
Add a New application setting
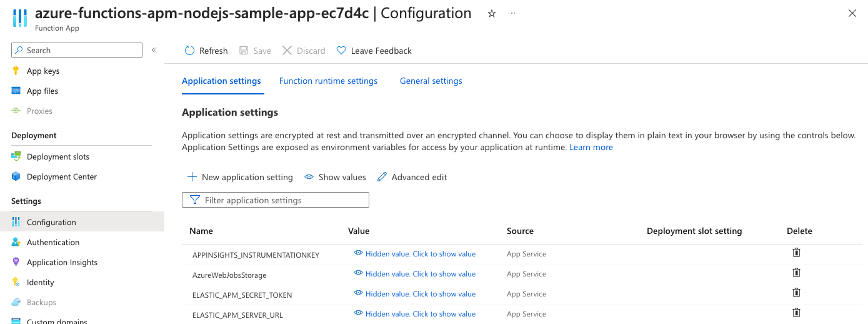click(240, 177)
